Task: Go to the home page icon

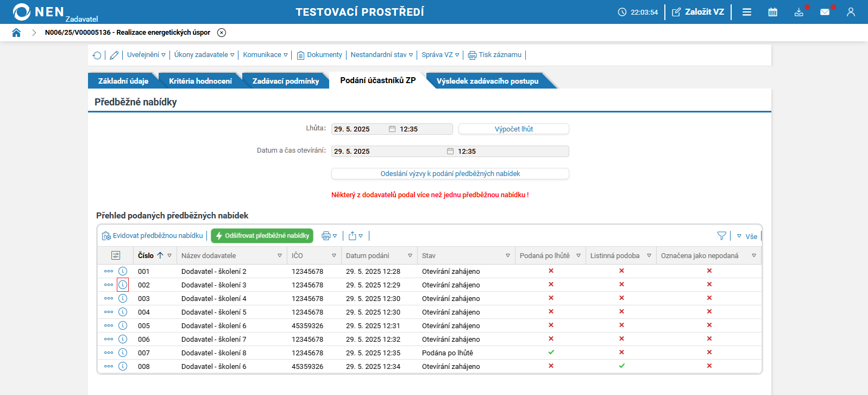Action: (16, 33)
